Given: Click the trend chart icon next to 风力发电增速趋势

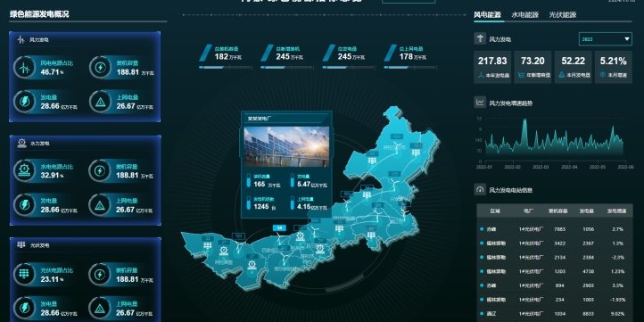Looking at the screenshot, I should (x=480, y=102).
